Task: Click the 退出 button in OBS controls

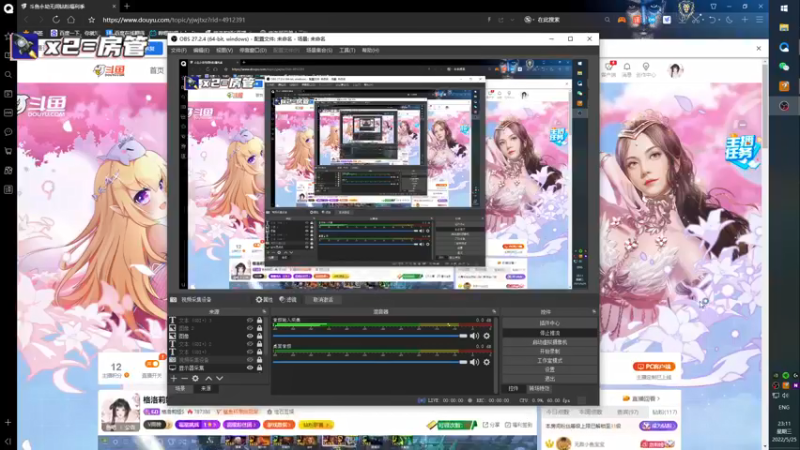Action: tap(549, 379)
